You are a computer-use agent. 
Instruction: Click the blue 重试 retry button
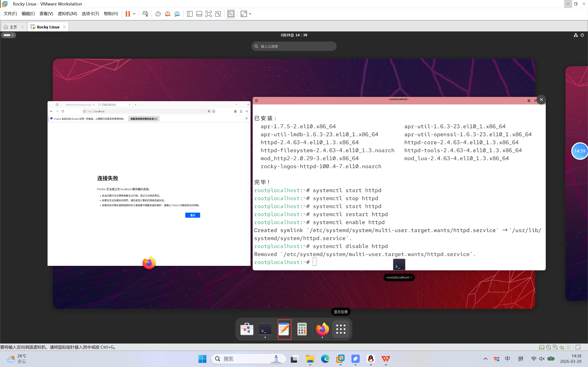point(192,215)
